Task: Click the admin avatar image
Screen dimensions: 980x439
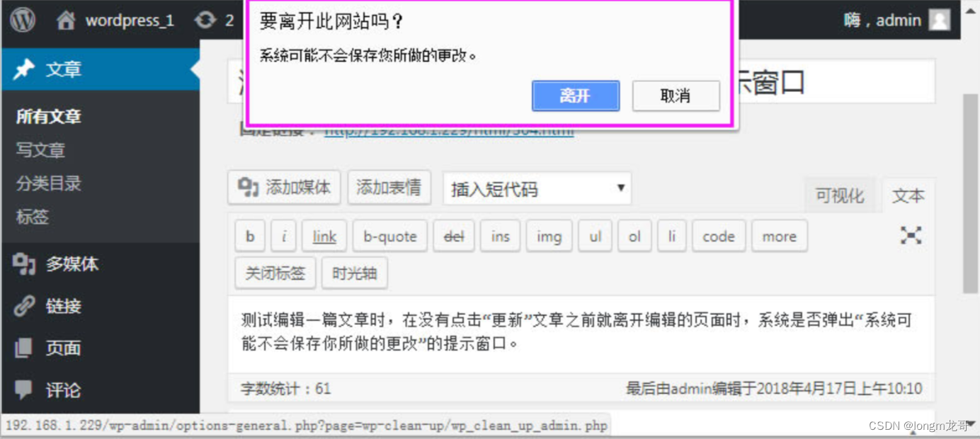Action: 939,20
